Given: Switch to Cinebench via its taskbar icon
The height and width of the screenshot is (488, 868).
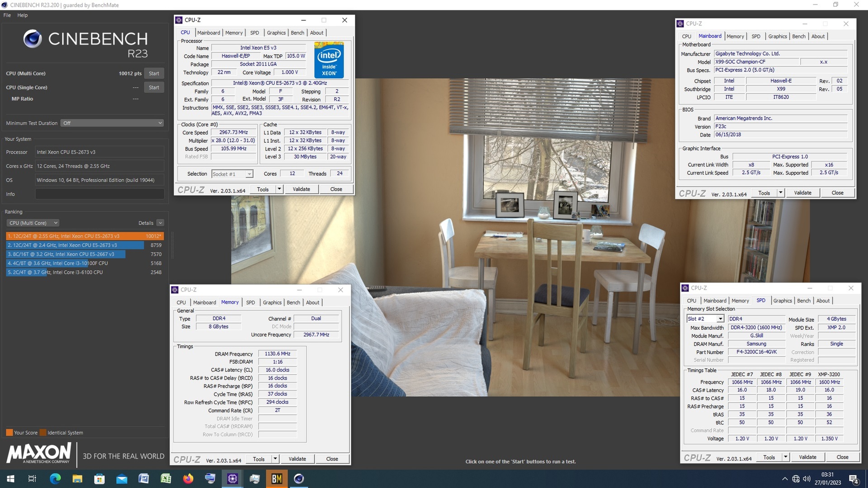Looking at the screenshot, I should point(299,479).
